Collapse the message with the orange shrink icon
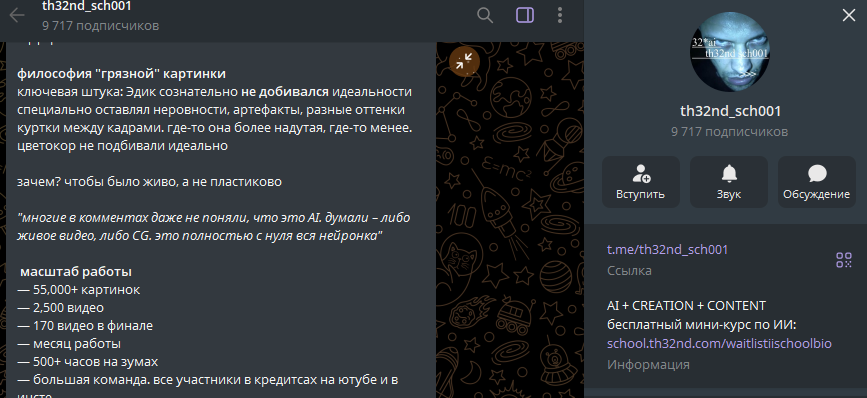 (464, 61)
